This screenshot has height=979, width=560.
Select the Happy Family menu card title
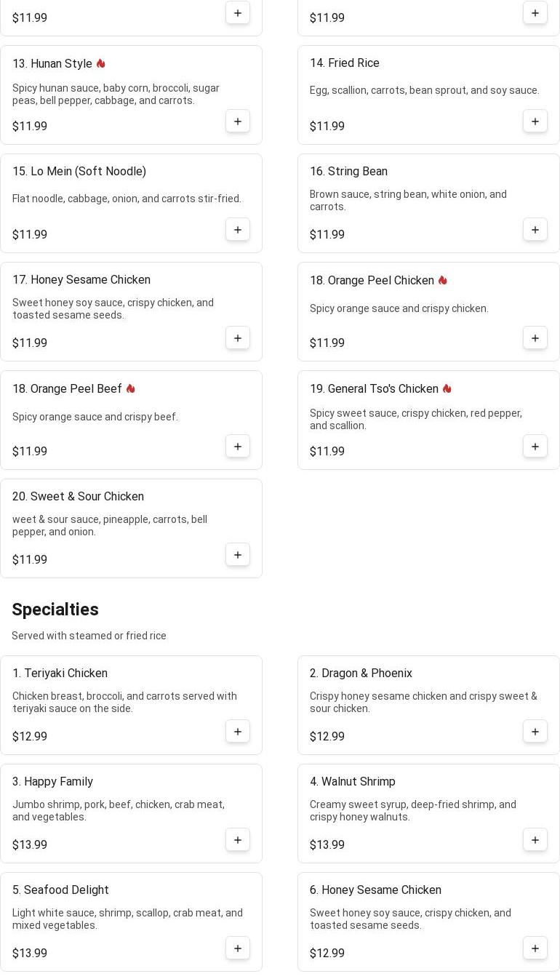52,782
